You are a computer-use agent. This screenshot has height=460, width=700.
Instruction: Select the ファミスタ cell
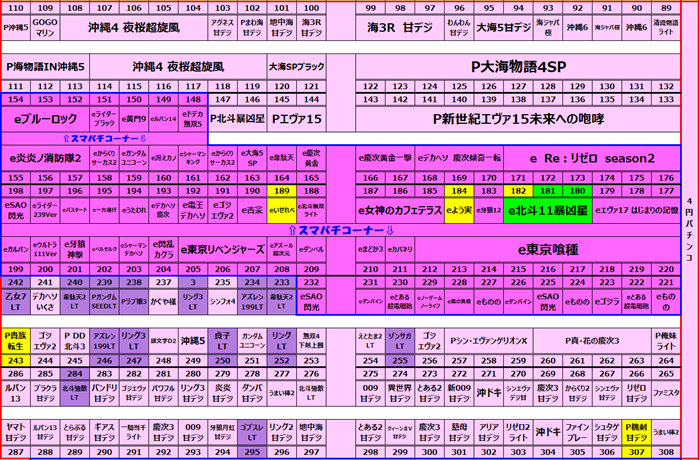pos(666,393)
